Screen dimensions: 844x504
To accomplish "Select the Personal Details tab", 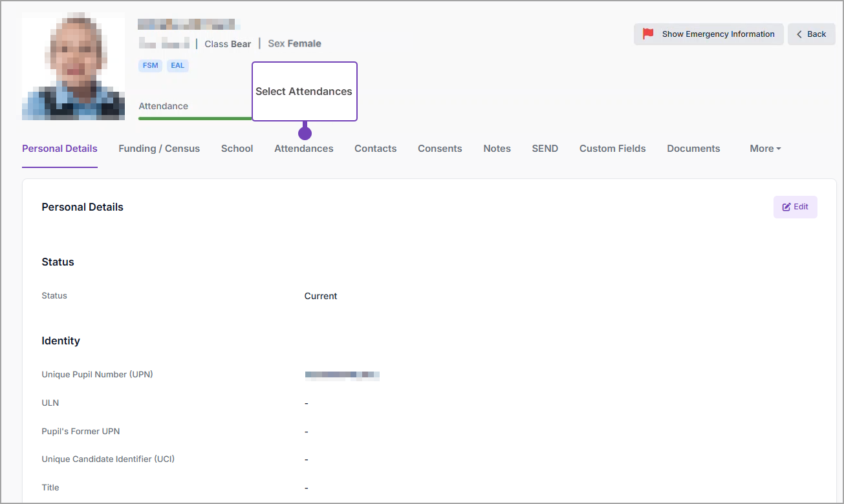I will pos(60,149).
